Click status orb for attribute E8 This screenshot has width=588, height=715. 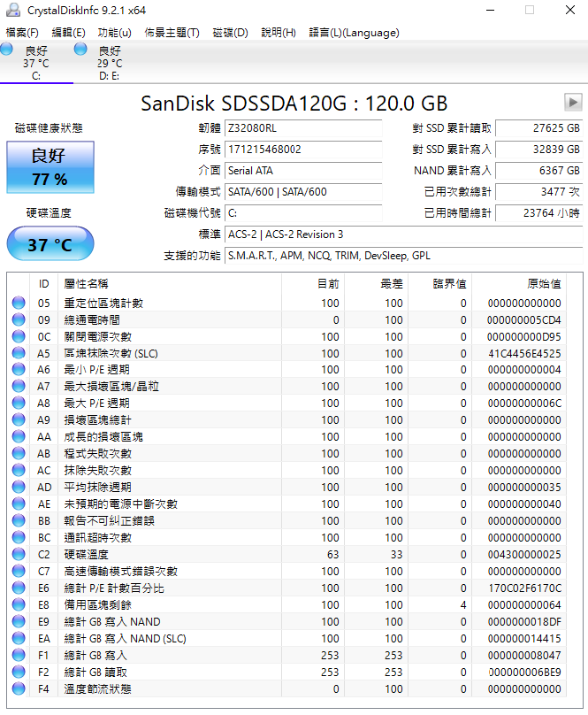[x=19, y=604]
